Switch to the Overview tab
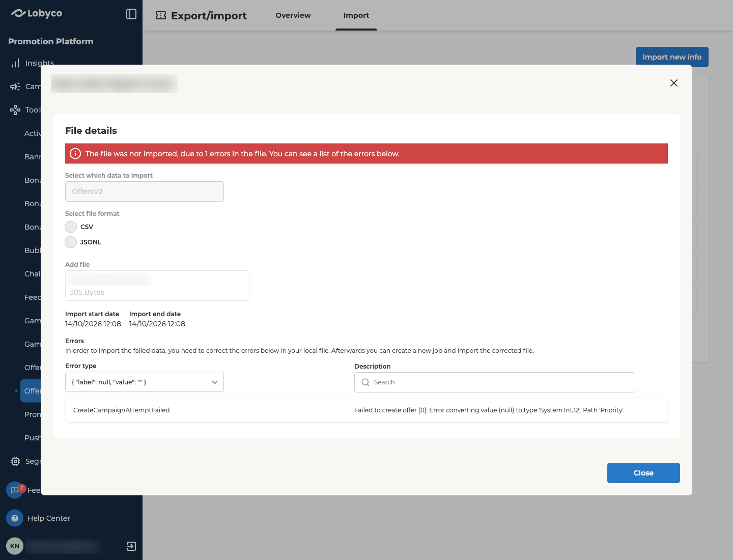733x560 pixels. click(293, 15)
